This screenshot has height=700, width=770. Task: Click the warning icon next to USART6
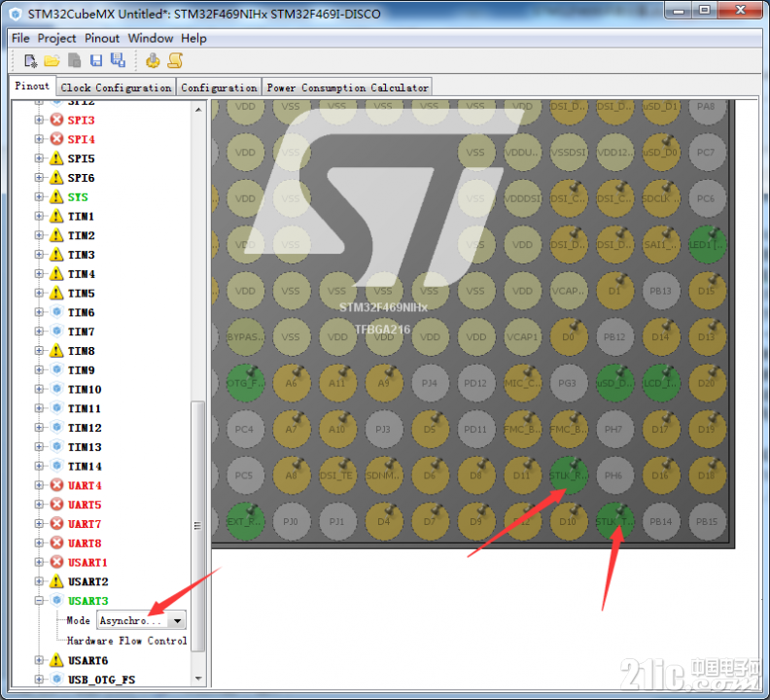point(56,660)
